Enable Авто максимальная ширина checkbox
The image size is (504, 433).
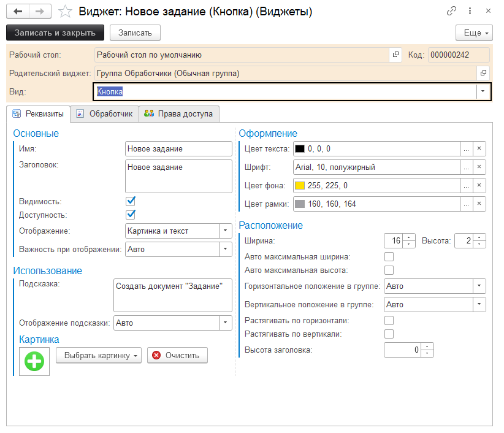[x=389, y=256]
